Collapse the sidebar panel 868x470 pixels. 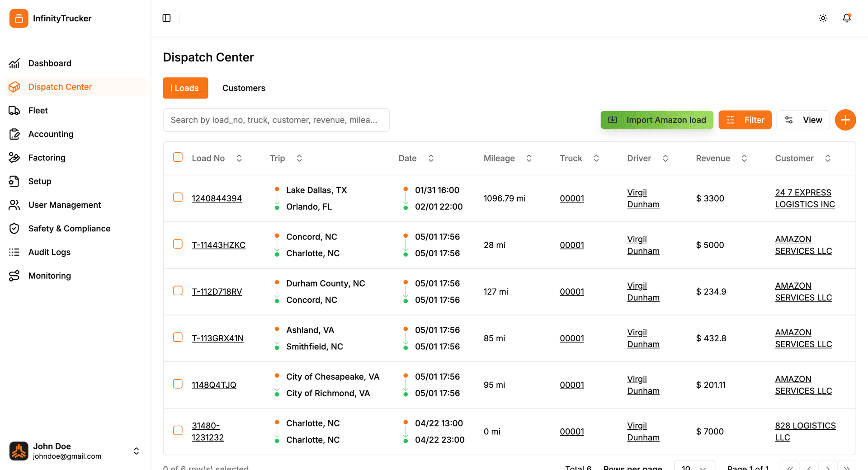pos(166,18)
